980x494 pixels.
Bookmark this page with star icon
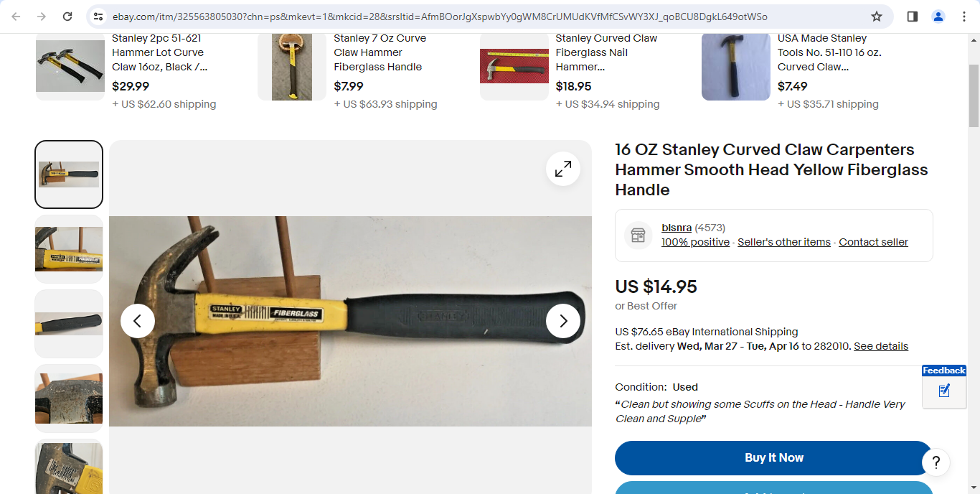click(x=877, y=17)
